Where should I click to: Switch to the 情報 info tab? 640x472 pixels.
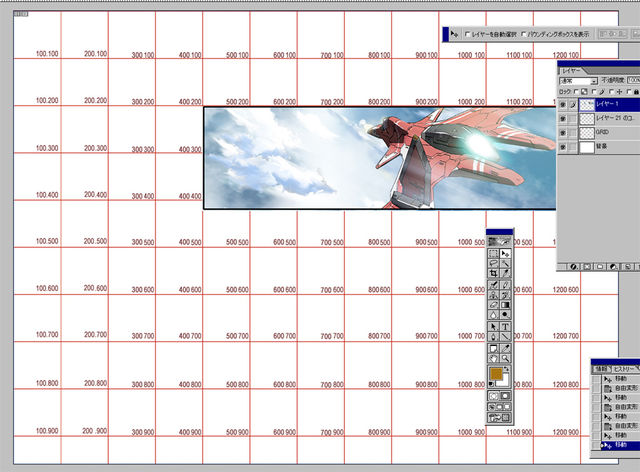(x=600, y=369)
